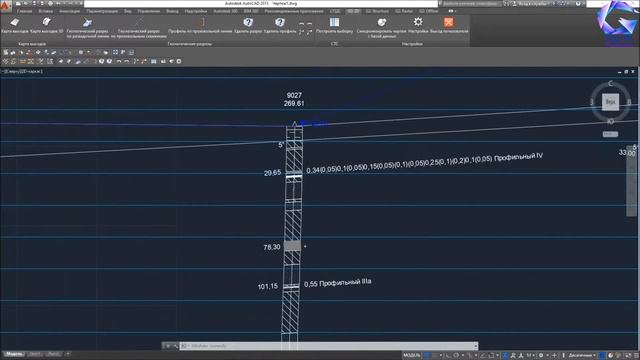640x360 pixels.
Task: Open the Вставка ribbon tab
Action: [46, 11]
